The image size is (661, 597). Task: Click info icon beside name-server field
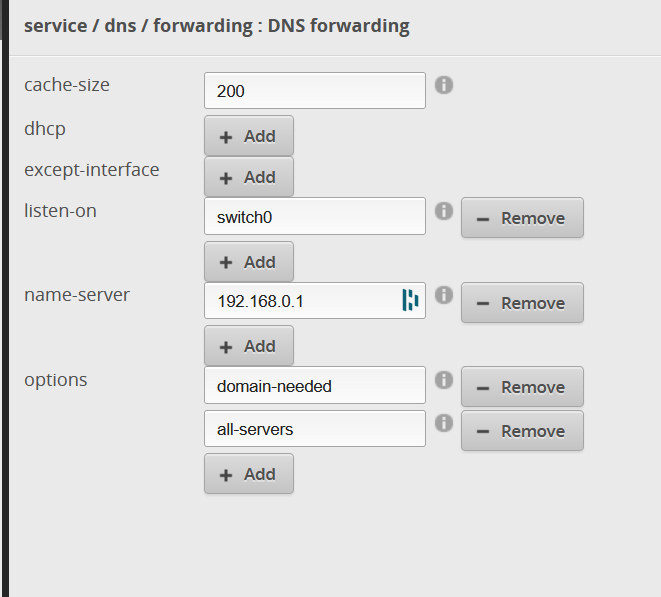click(444, 296)
